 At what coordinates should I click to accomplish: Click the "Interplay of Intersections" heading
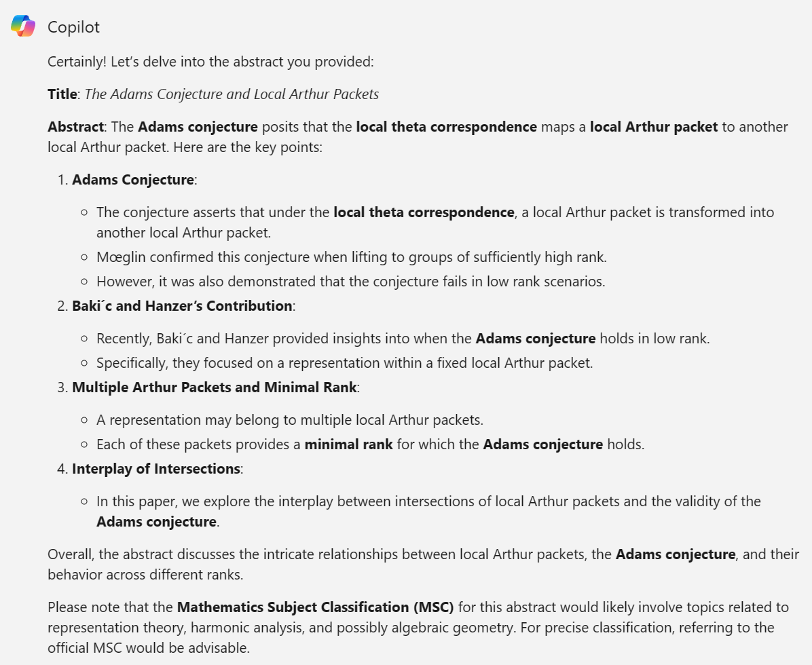156,469
